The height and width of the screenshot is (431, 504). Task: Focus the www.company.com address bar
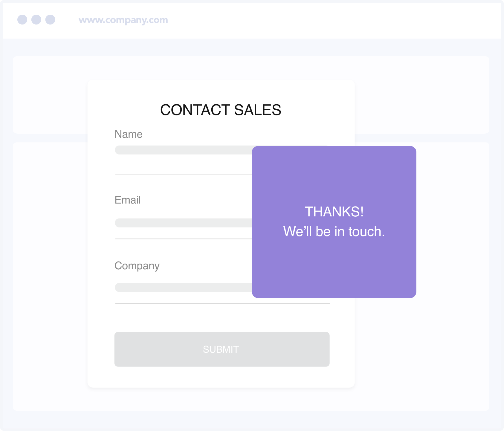click(123, 20)
